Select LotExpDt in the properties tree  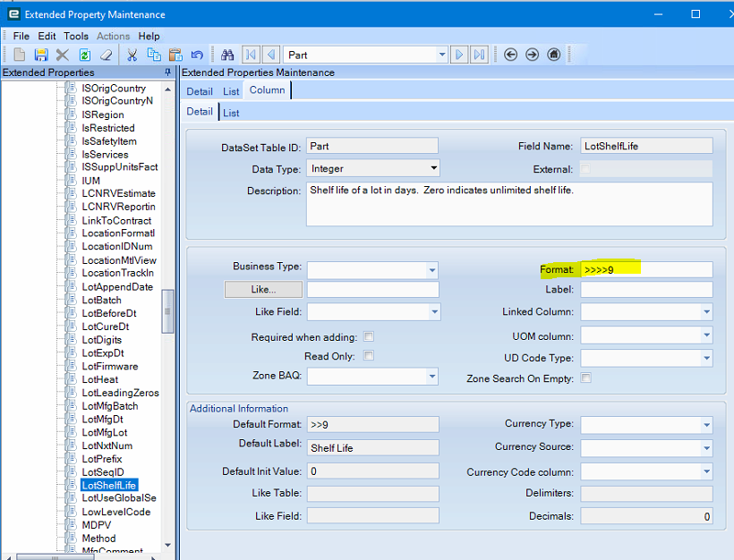click(103, 352)
